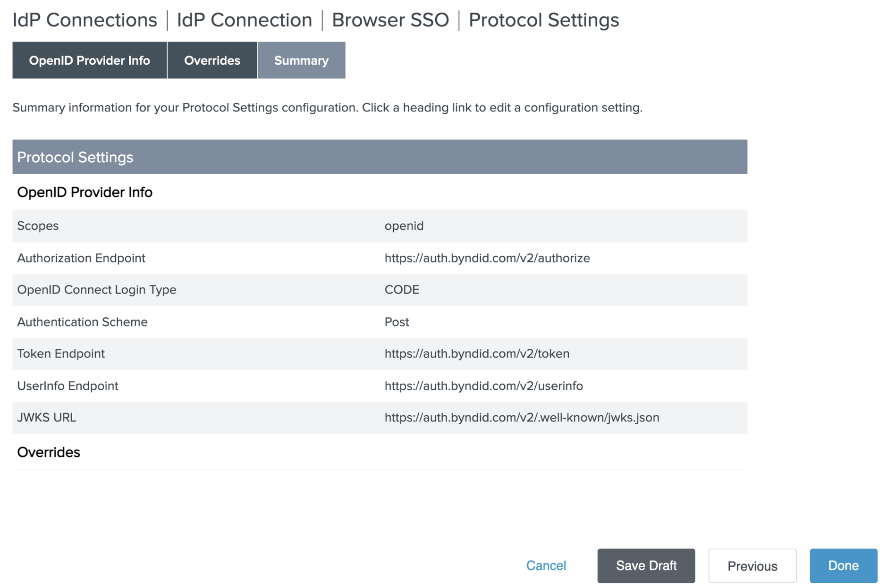Select the Summary tab
The width and height of the screenshot is (887, 588).
click(x=301, y=60)
